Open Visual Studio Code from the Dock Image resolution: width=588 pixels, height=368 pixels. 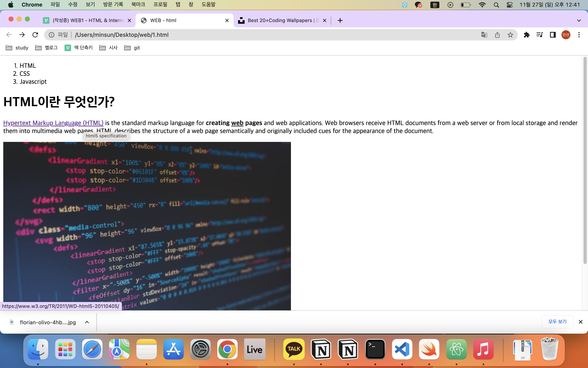(x=402, y=349)
